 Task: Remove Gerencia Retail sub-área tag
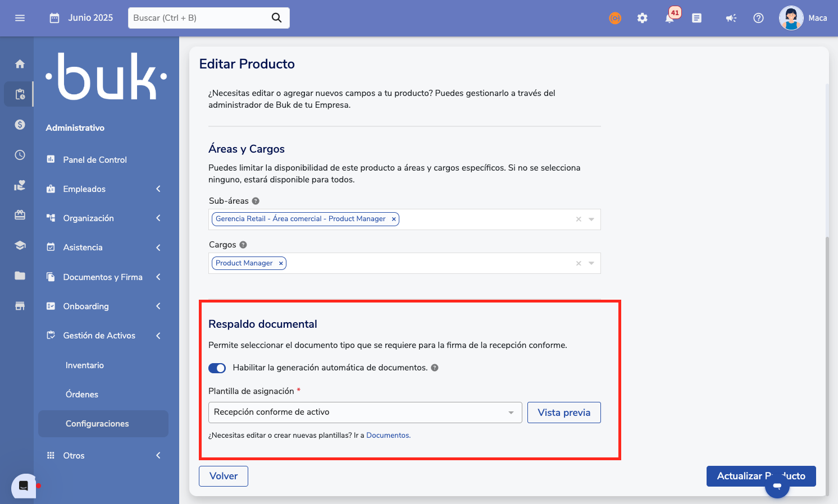pos(394,219)
